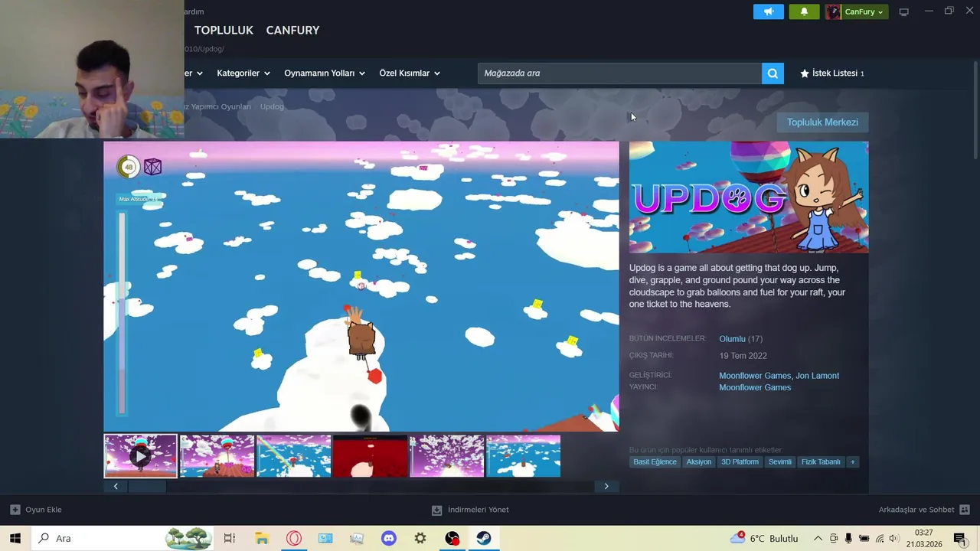Click the friends chat icon beside Arkadaşlar ve Sohbet
Screen dimensions: 980x551
[x=965, y=510]
